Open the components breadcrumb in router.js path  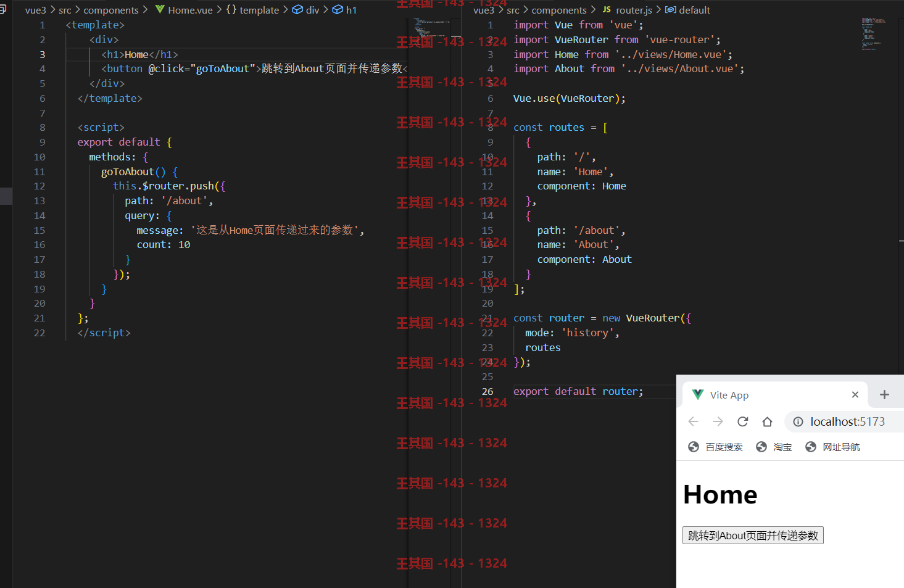pyautogui.click(x=559, y=10)
